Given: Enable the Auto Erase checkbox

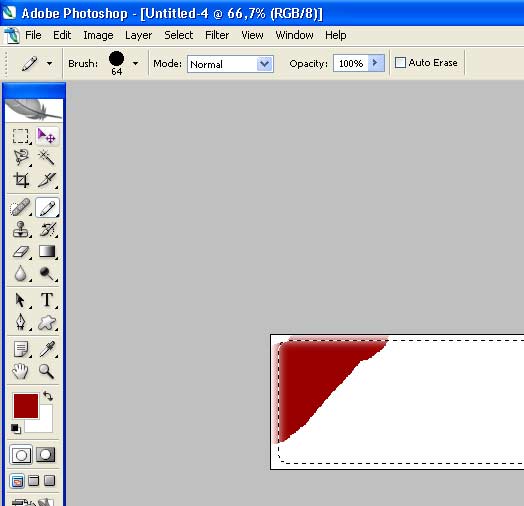Looking at the screenshot, I should point(400,62).
